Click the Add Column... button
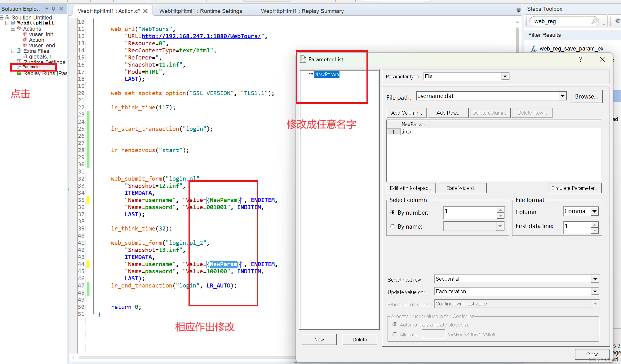621x364 pixels. (406, 113)
